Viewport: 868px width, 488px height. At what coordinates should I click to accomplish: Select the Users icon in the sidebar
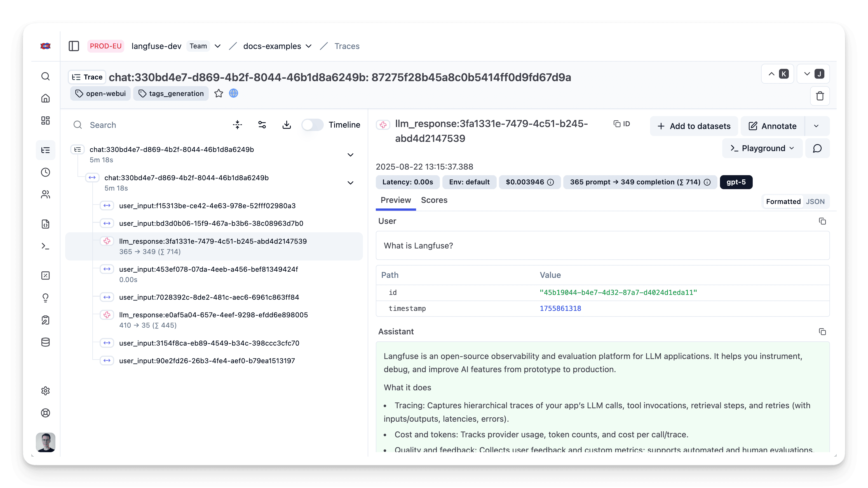46,194
